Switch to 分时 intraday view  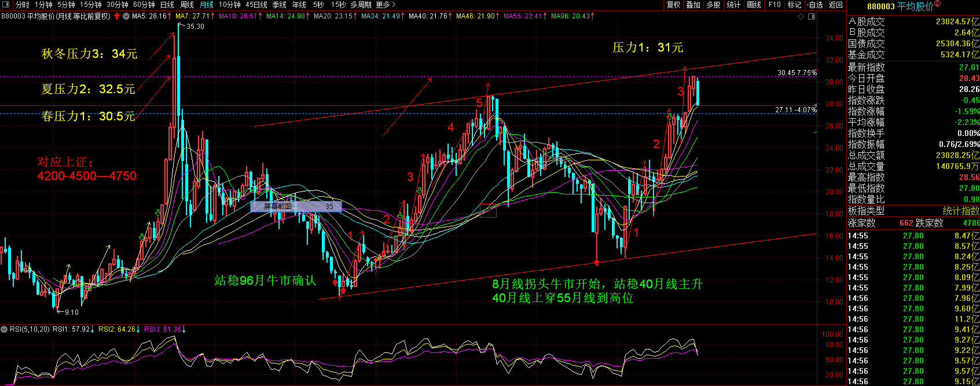[22, 5]
